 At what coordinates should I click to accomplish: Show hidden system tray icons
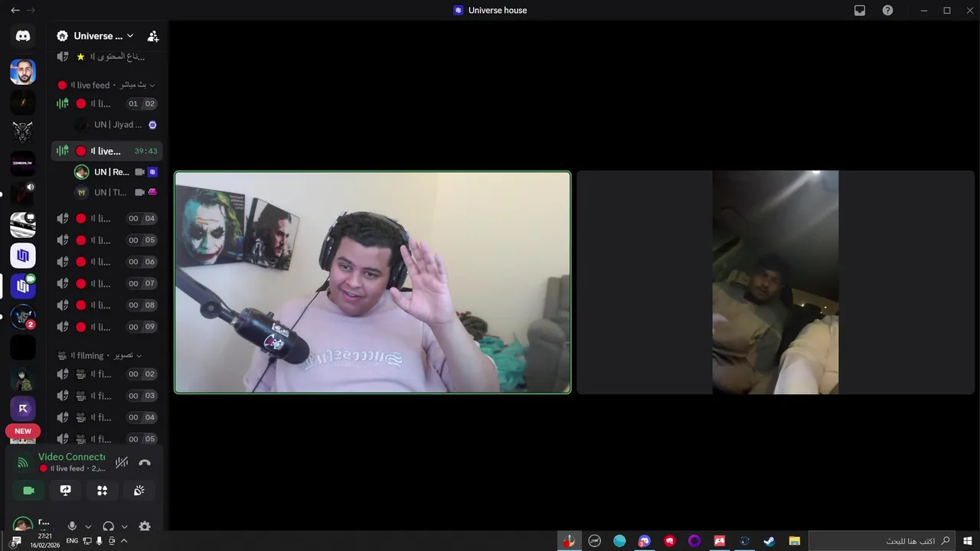click(x=124, y=541)
